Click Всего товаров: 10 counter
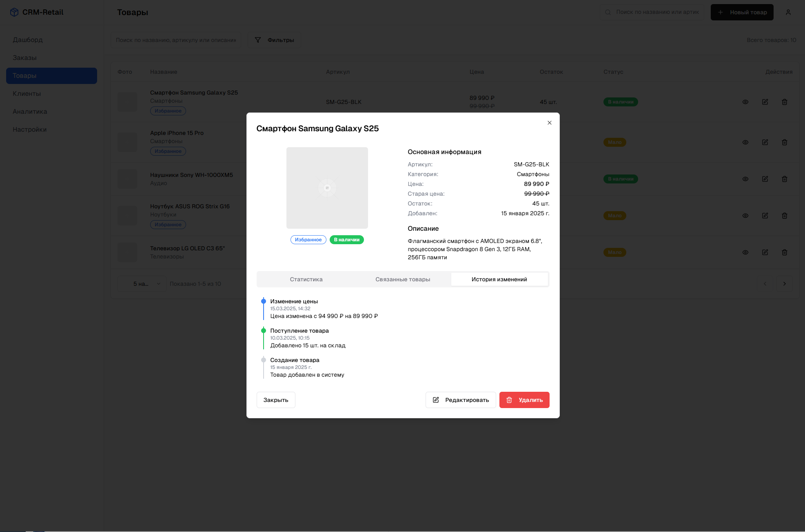Screen dimensions: 805x532 pos(771,40)
